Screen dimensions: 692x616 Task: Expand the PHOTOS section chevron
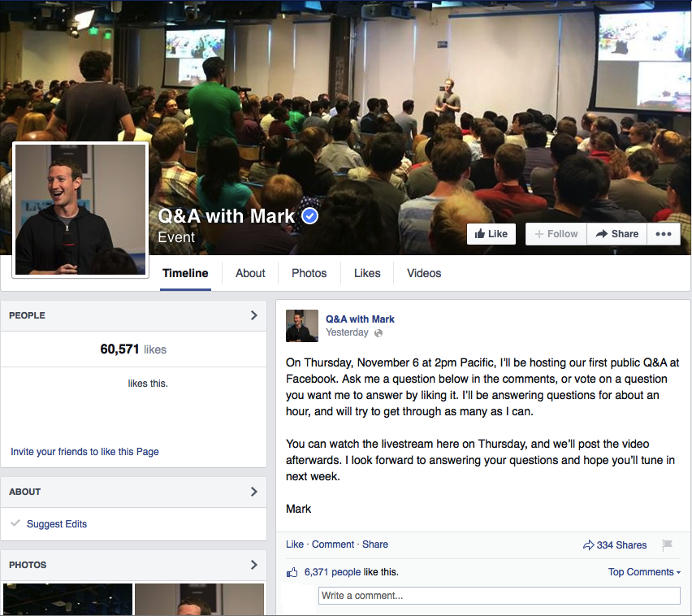click(253, 565)
